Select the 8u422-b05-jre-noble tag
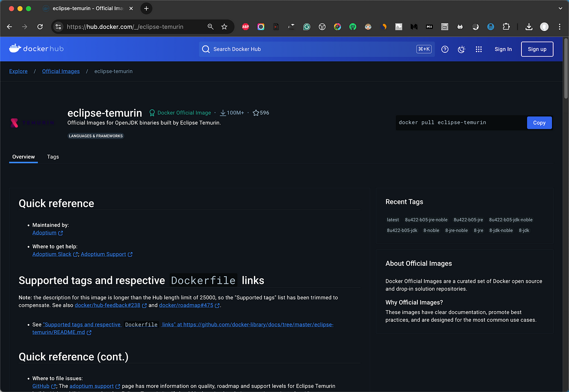Image resolution: width=569 pixels, height=392 pixels. tap(426, 220)
